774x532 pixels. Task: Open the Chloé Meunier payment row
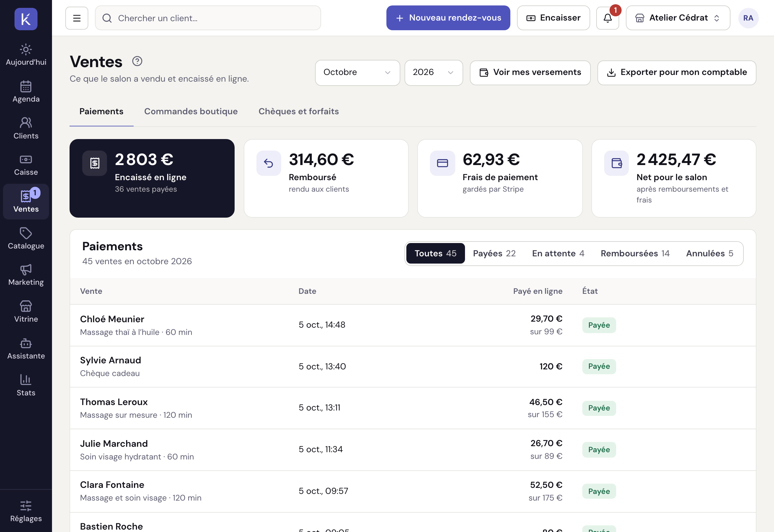coord(413,325)
